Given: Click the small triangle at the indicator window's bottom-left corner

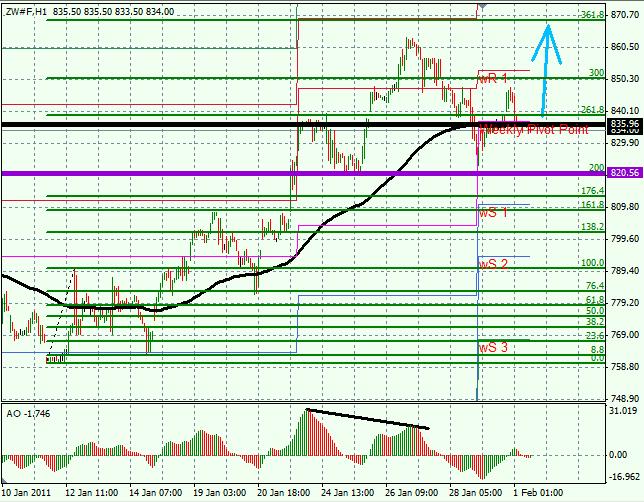Looking at the screenshot, I should 5,481.
